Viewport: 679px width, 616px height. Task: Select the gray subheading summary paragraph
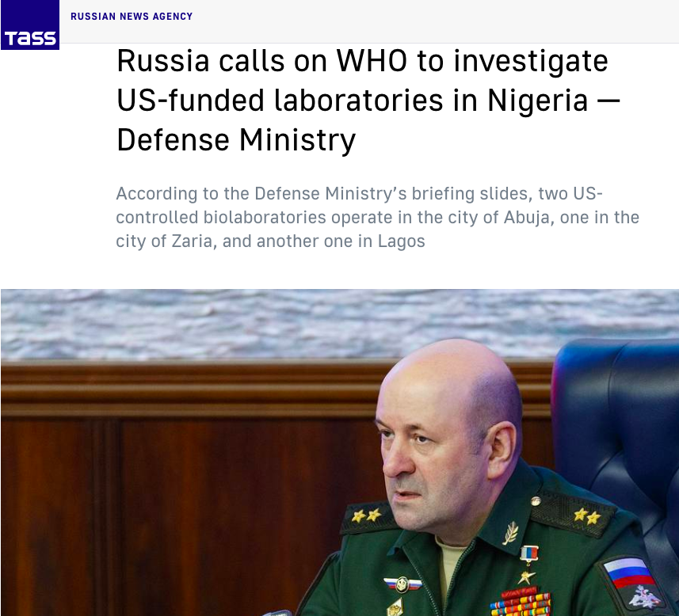click(x=377, y=217)
